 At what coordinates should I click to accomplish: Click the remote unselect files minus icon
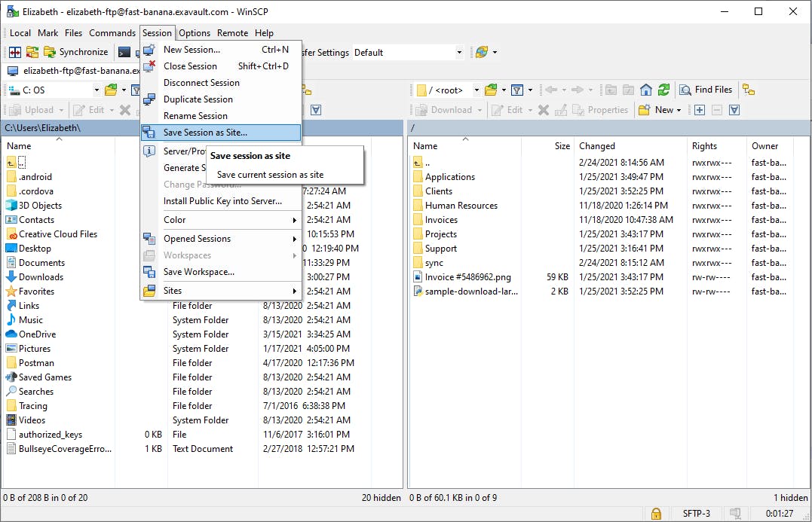click(x=717, y=110)
